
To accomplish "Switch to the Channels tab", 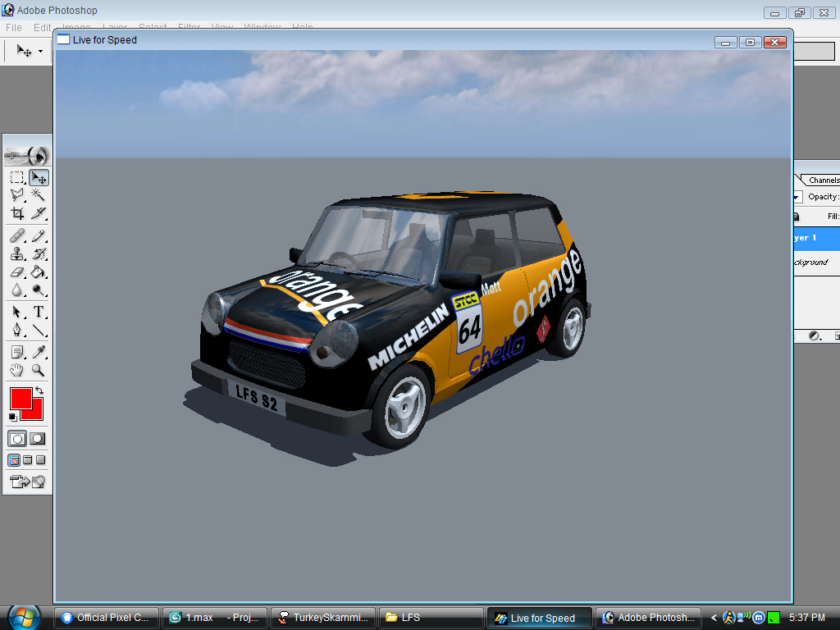I will click(x=824, y=180).
